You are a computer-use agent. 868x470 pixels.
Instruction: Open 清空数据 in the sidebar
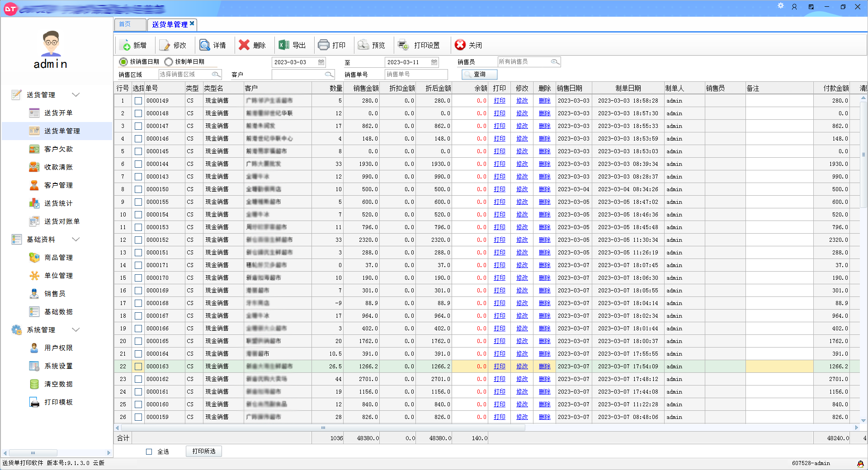[58, 384]
